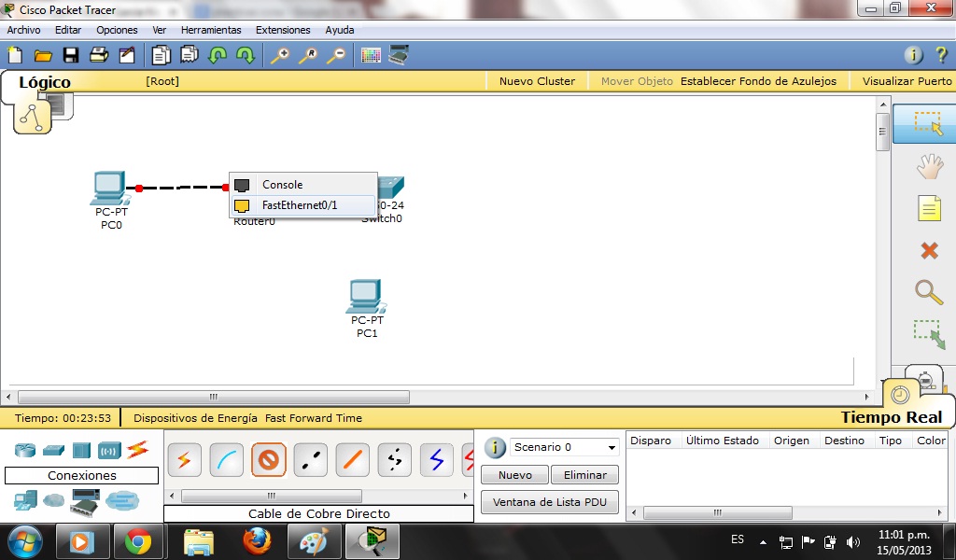The height and width of the screenshot is (560, 956).
Task: Open the Archivo menu
Action: point(23,30)
